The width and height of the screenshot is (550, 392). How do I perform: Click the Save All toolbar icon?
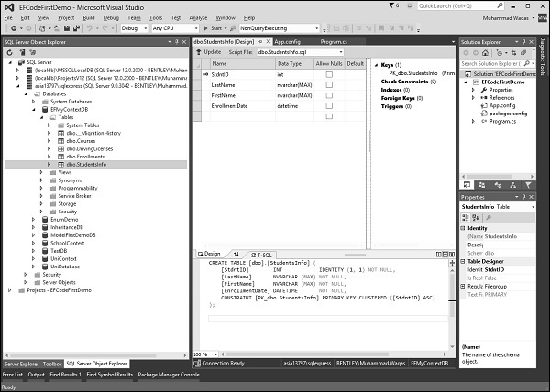74,28
